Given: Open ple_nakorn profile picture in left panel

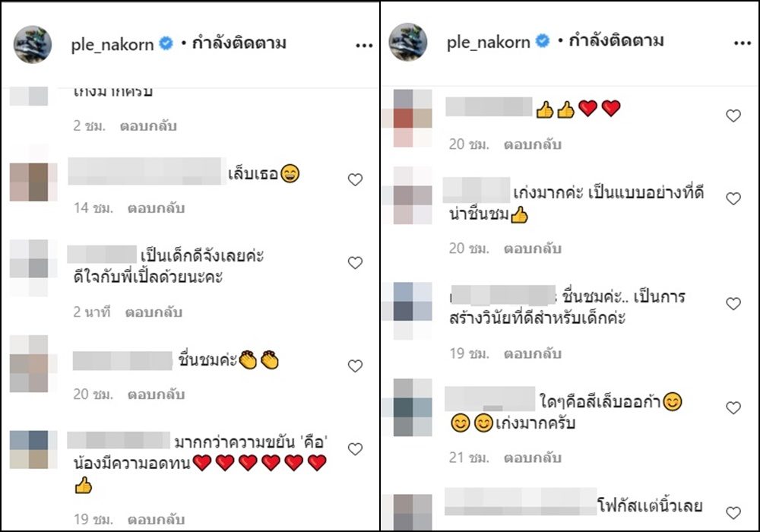Looking at the screenshot, I should [x=33, y=45].
